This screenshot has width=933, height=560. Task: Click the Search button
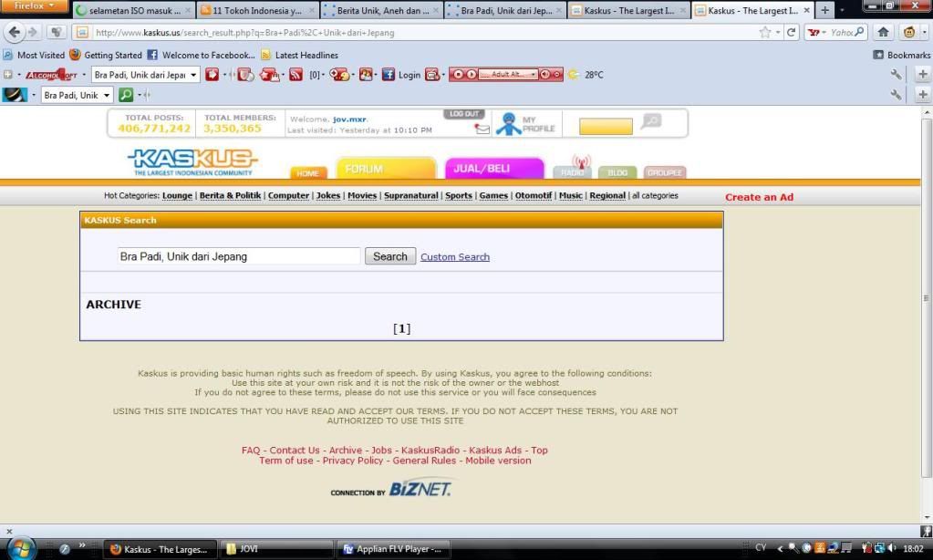tap(389, 256)
